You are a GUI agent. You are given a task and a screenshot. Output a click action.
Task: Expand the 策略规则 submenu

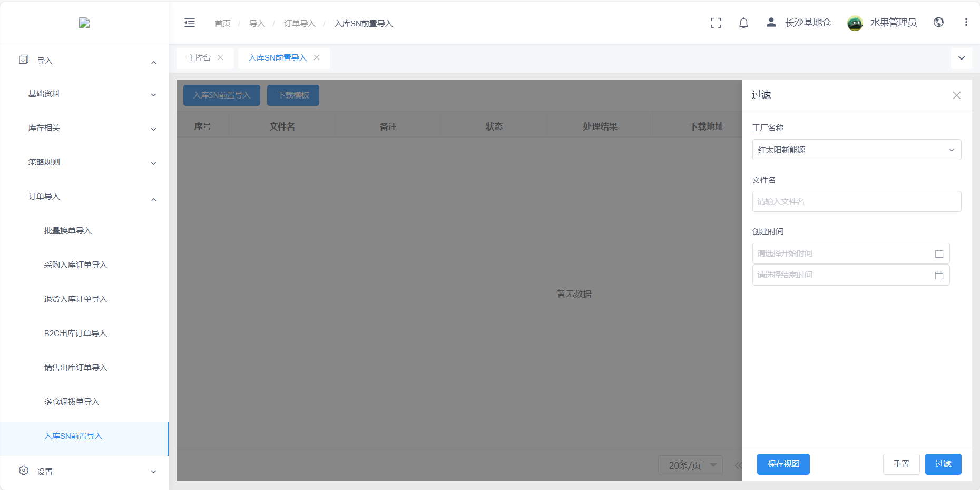point(154,163)
